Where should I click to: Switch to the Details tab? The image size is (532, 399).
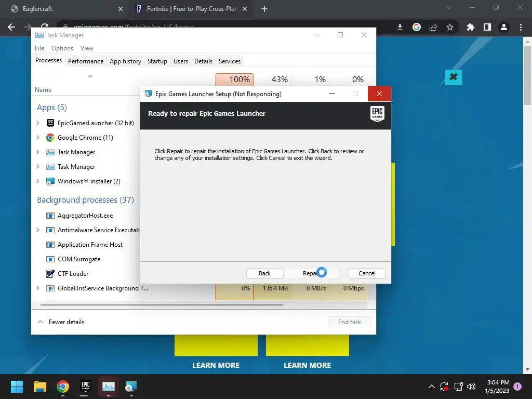(x=203, y=61)
